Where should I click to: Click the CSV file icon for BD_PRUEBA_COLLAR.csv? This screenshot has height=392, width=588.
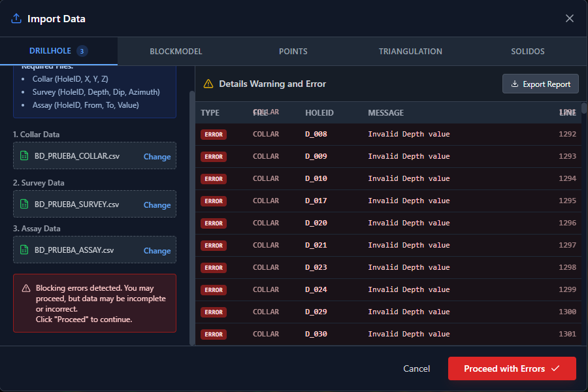click(24, 156)
